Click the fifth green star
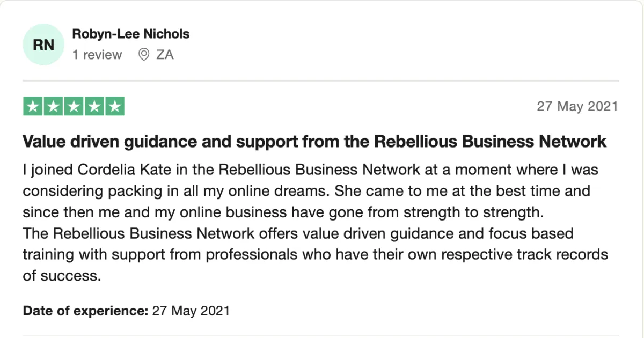 click(x=114, y=106)
